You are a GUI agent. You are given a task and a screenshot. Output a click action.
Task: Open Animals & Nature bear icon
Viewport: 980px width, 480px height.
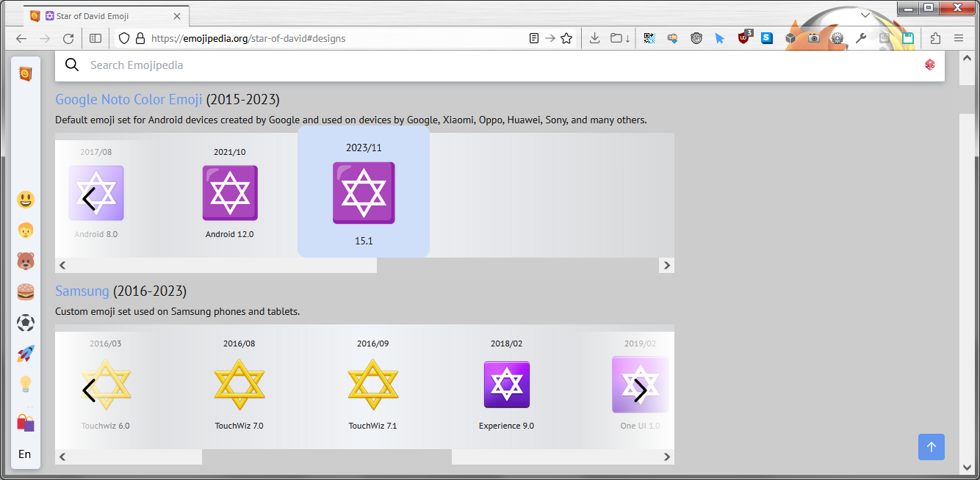pos(26,261)
